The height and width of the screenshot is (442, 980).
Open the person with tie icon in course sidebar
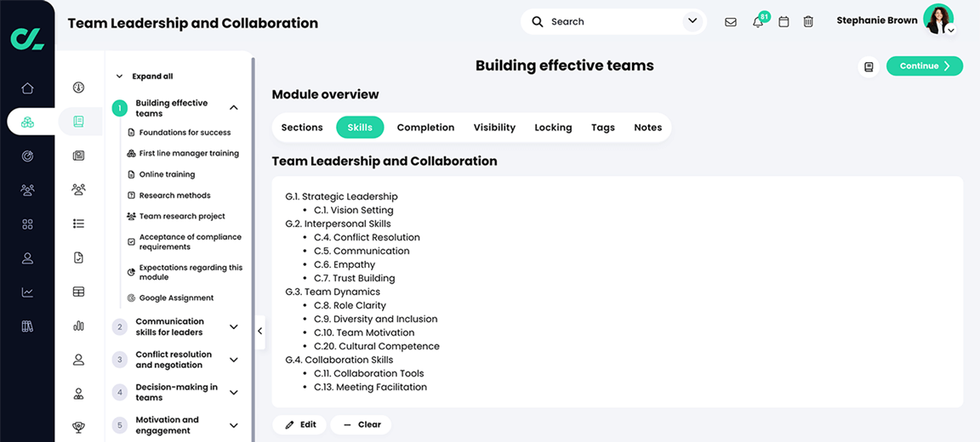click(78, 394)
